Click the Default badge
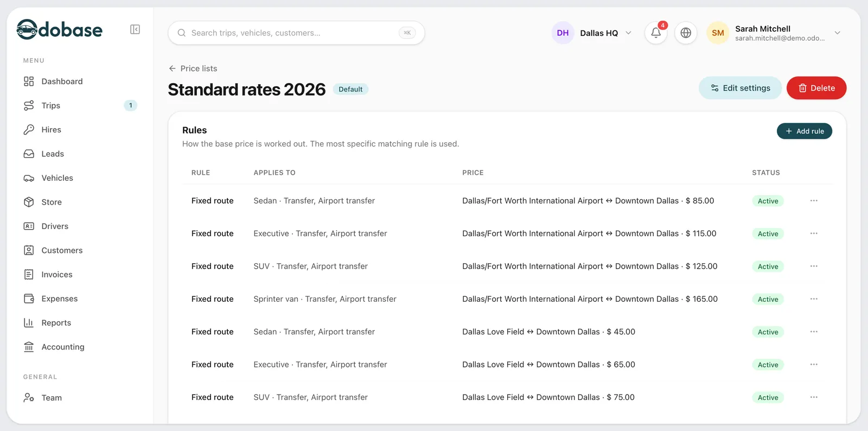This screenshot has height=431, width=868. [x=350, y=89]
